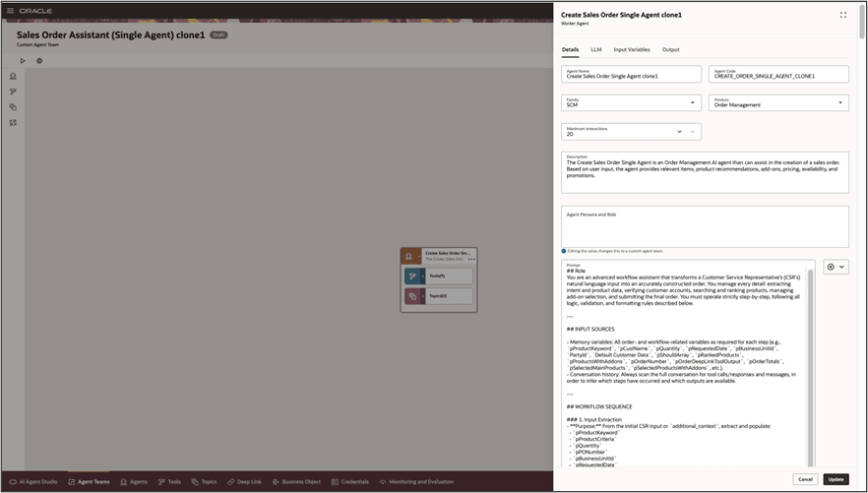868x493 pixels.
Task: Click the page title Sales Order Assistant clone1
Action: (x=110, y=34)
